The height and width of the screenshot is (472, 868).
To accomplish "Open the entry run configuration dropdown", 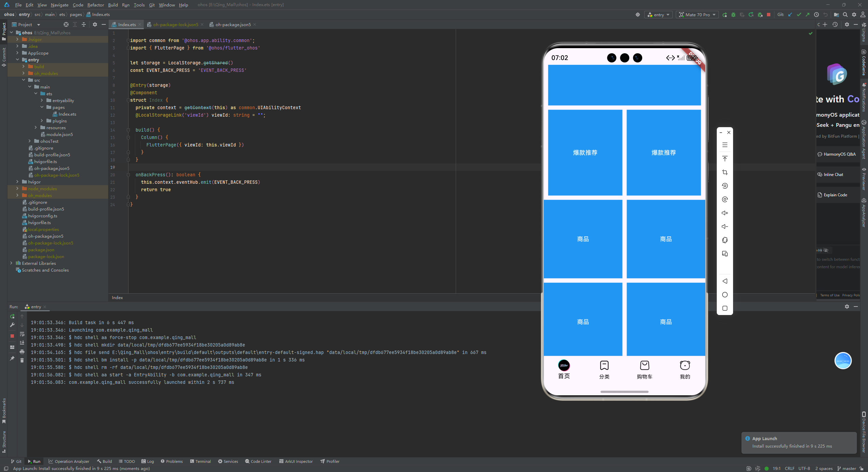I will click(x=658, y=15).
